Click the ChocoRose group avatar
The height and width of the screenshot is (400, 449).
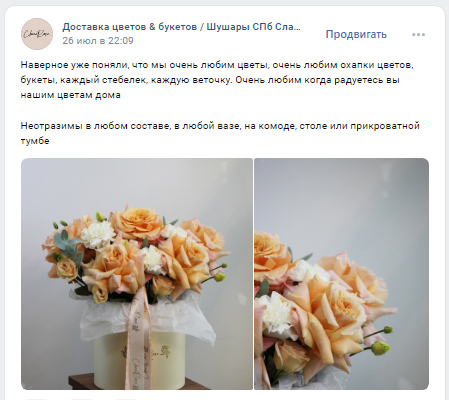[x=37, y=34]
